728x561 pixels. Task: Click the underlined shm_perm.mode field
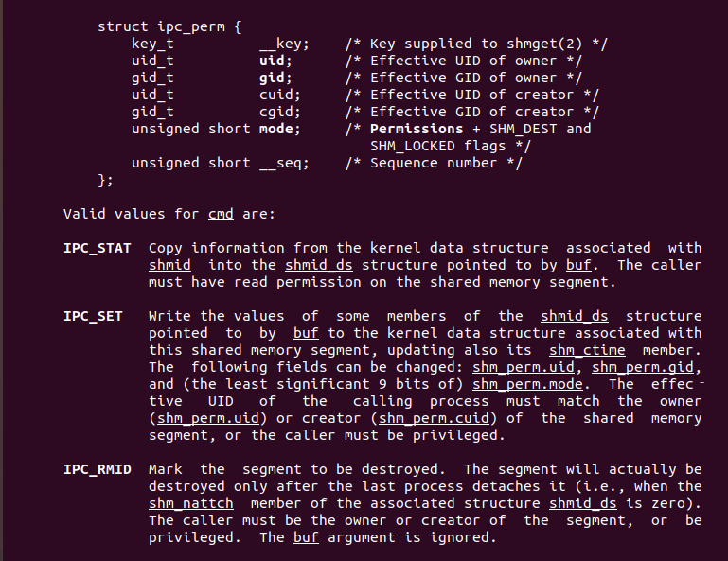pyautogui.click(x=527, y=384)
